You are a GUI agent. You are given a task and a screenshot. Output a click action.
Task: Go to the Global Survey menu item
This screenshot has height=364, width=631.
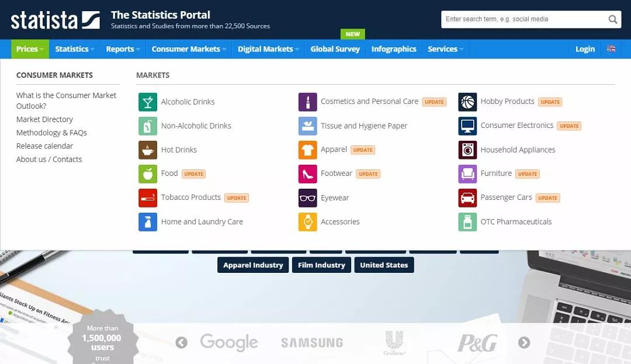pyautogui.click(x=335, y=49)
